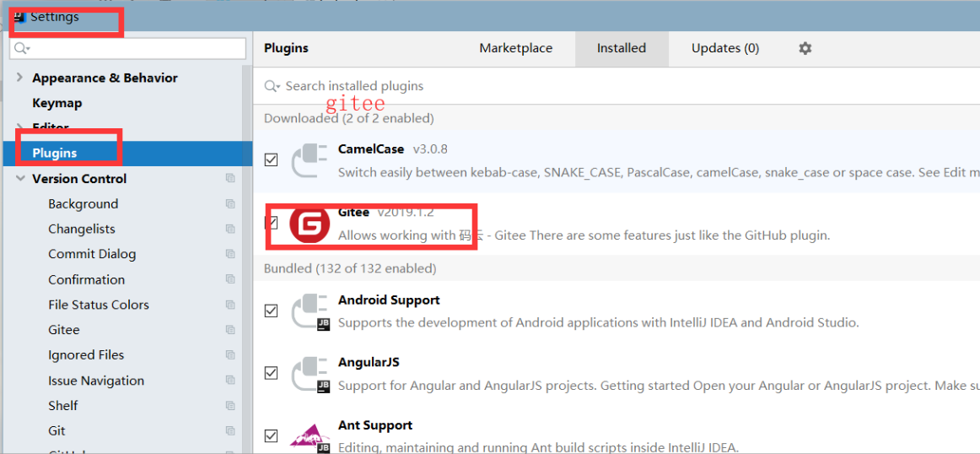Click project-level icon beside Git
The image size is (980, 454).
click(230, 430)
